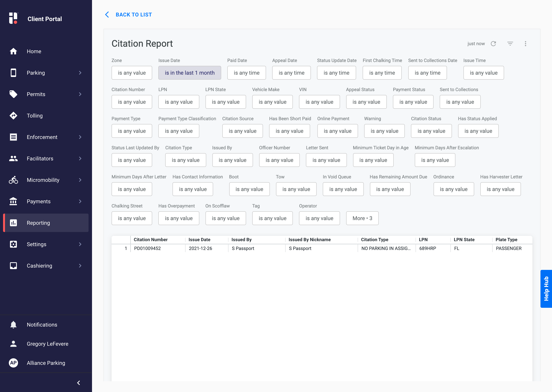Open the filter icon in report header
Image resolution: width=552 pixels, height=392 pixels.
[510, 44]
